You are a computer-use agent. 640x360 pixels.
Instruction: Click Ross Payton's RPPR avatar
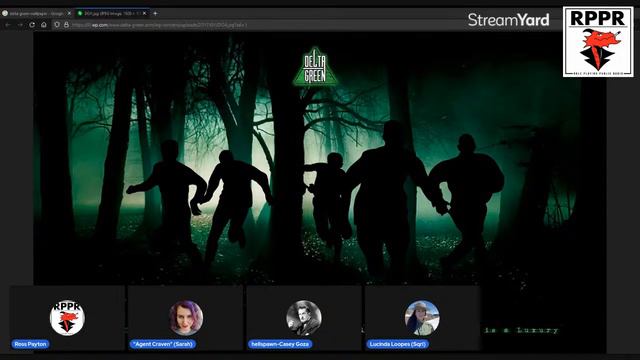67,318
